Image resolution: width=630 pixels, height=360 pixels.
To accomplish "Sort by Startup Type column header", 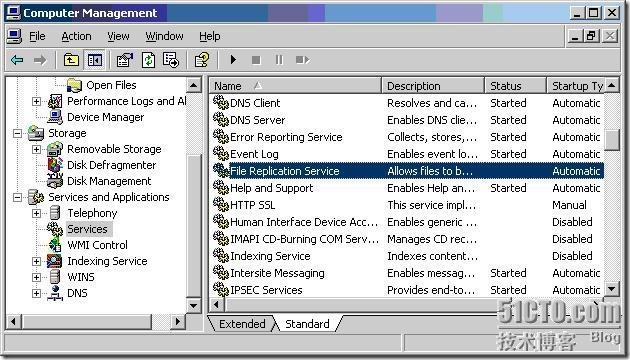I will pyautogui.click(x=576, y=86).
